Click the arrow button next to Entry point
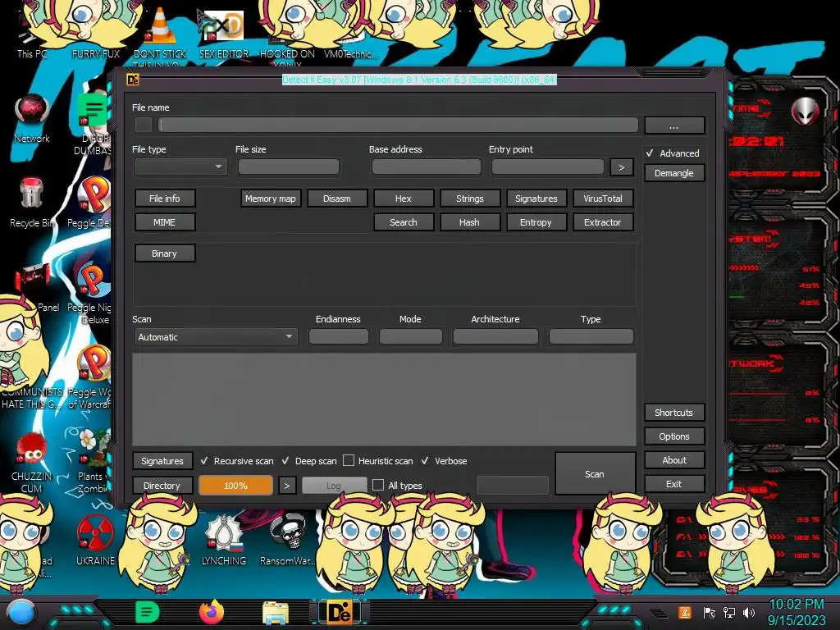840x630 pixels. [622, 167]
